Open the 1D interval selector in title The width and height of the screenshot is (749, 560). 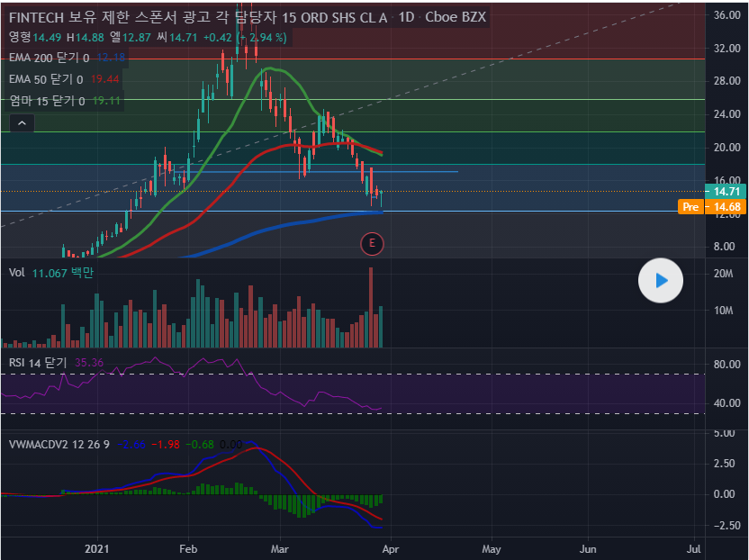[408, 18]
